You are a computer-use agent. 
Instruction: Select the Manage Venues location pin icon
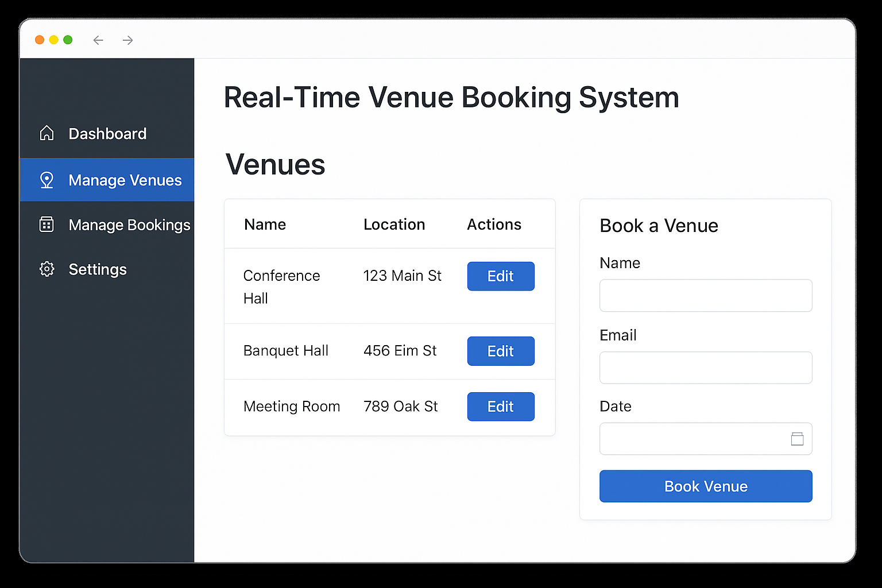[x=47, y=180]
